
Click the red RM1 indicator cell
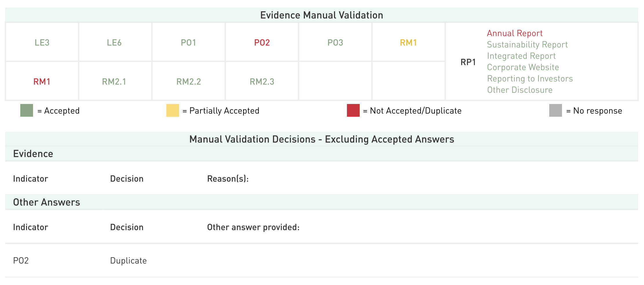42,82
